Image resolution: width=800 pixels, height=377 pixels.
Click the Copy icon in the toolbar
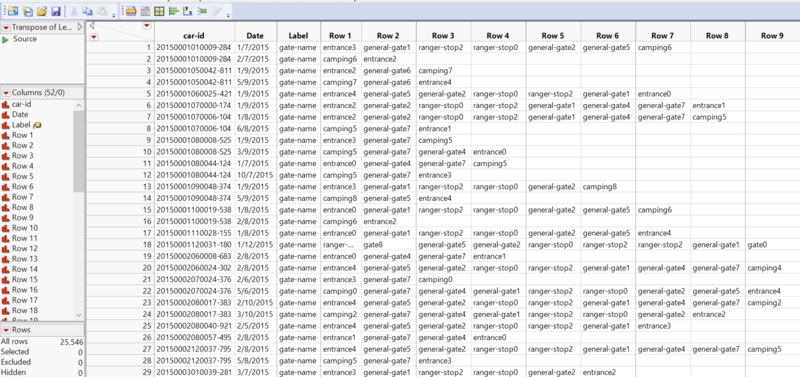87,11
